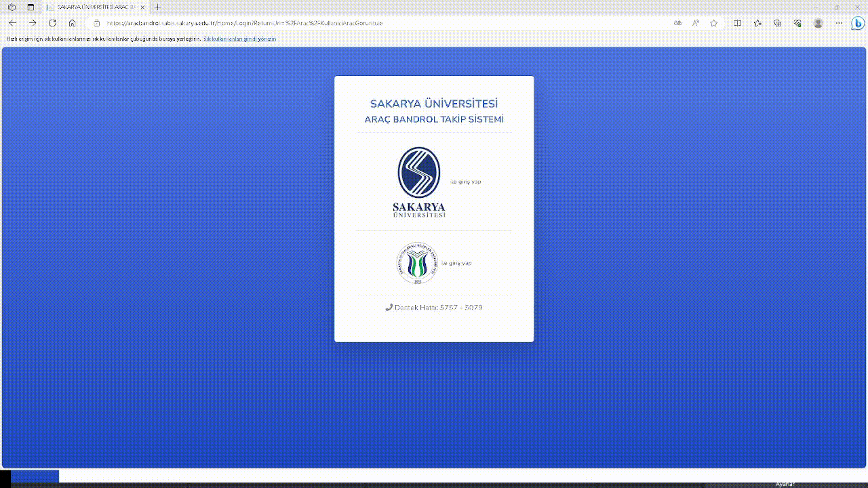
Task: Click 'Sık kullanılanları şimdi yönetin' link
Action: coord(239,39)
